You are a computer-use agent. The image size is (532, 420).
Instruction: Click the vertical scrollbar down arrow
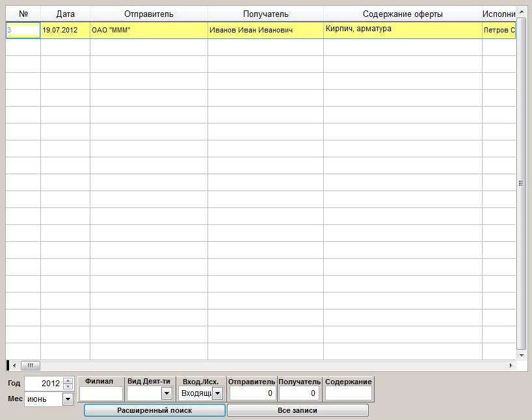pyautogui.click(x=522, y=355)
